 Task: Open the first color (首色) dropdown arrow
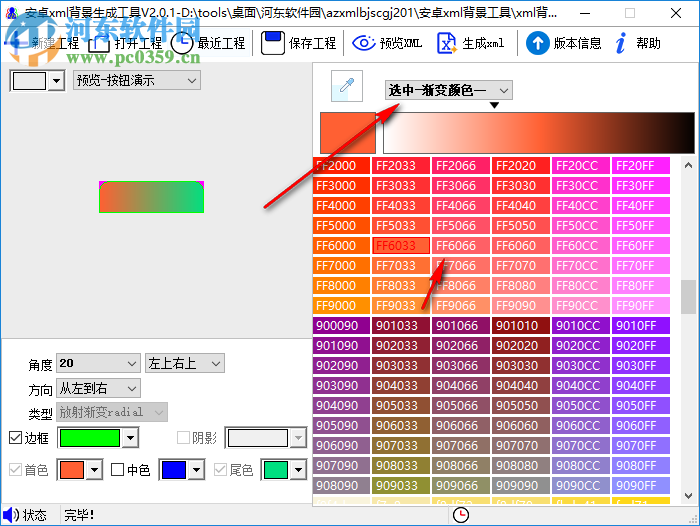[94, 470]
